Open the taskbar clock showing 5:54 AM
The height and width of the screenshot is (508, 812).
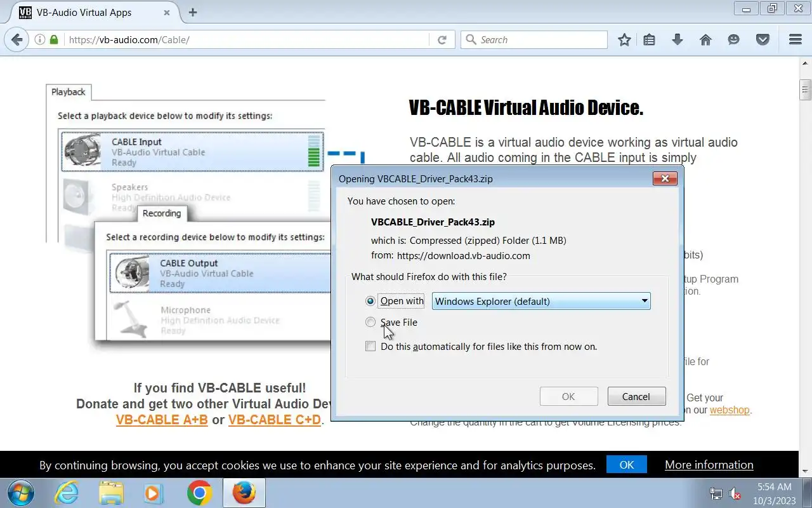pyautogui.click(x=775, y=493)
